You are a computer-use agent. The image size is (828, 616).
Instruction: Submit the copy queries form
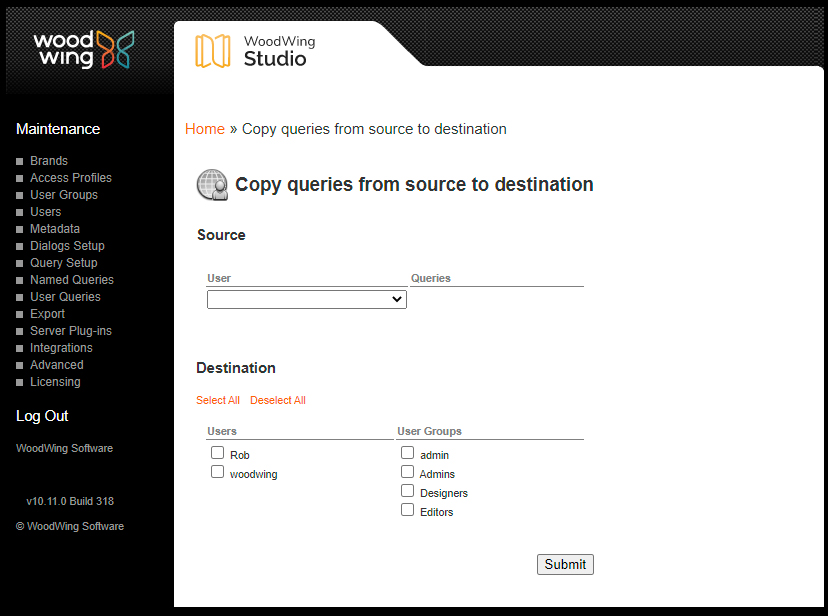coord(565,564)
